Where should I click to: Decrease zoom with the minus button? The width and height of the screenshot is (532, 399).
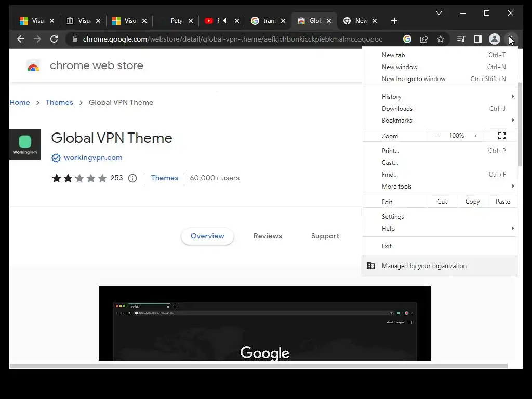click(437, 136)
